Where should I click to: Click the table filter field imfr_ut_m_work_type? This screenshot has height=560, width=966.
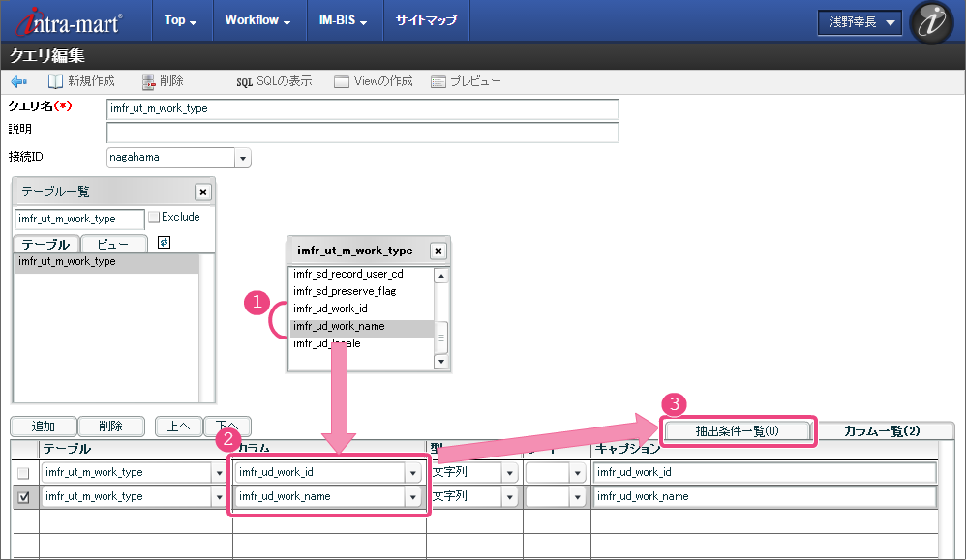(79, 220)
